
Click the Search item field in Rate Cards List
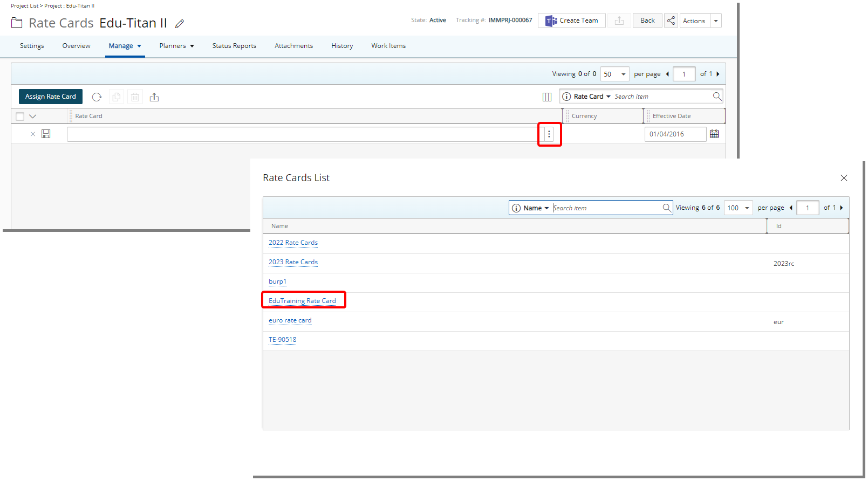click(x=606, y=208)
